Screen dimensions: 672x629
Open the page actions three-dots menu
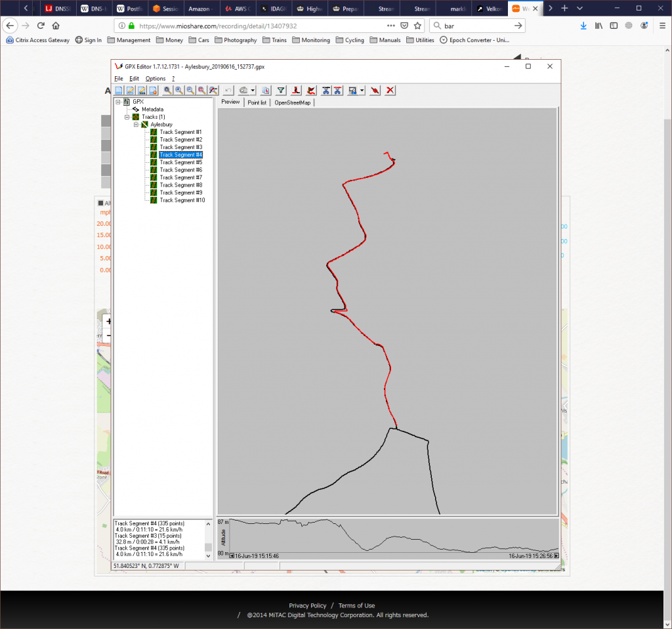point(391,26)
